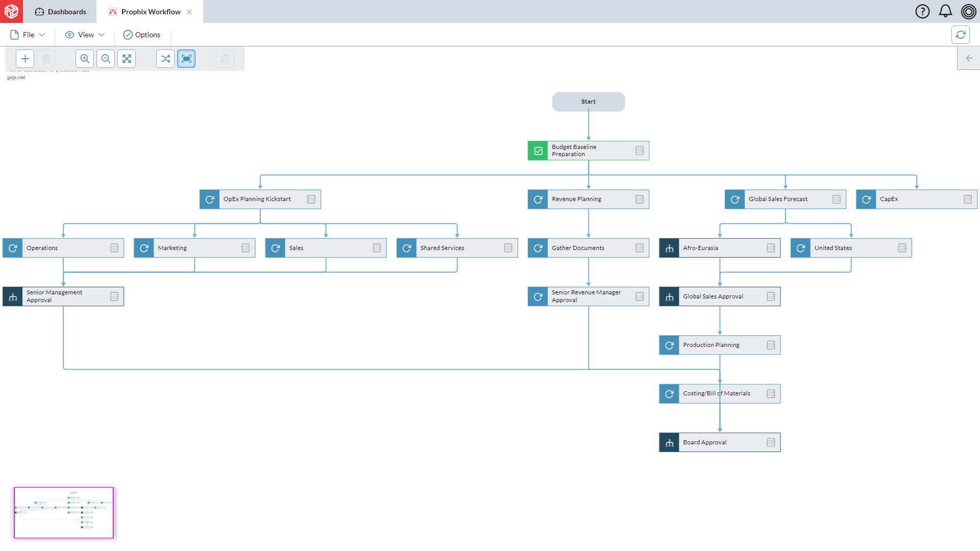The width and height of the screenshot is (980, 551).
Task: Click the diagram overview minimap thumbnail
Action: [x=64, y=512]
